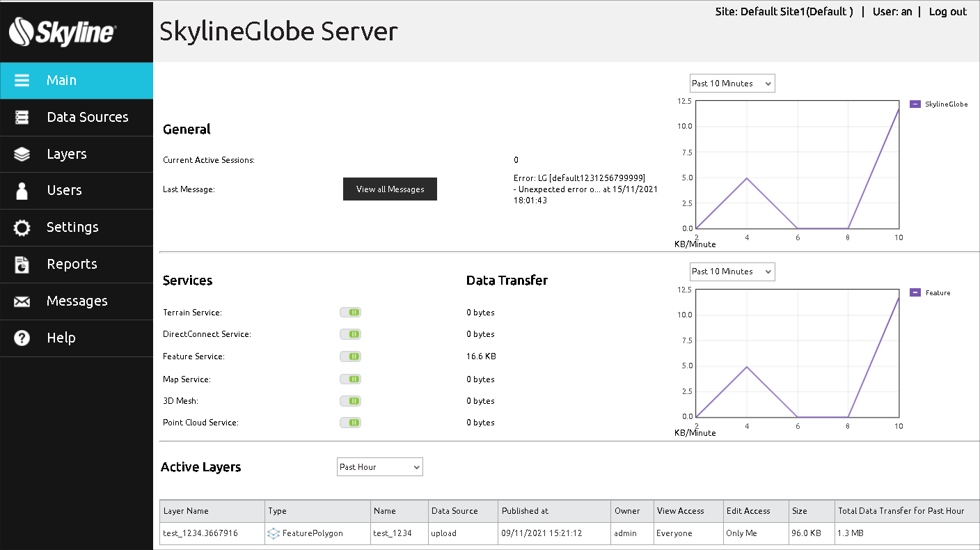Image resolution: width=980 pixels, height=550 pixels.
Task: Toggle the Feature Service switch
Action: [x=350, y=356]
